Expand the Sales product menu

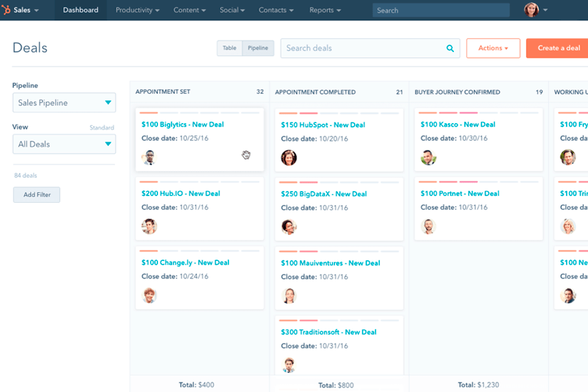coord(26,10)
